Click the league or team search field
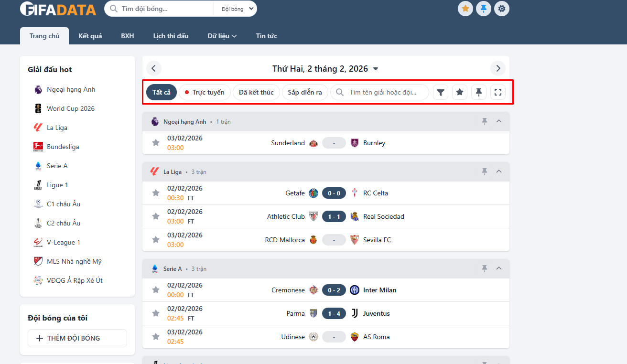 382,92
